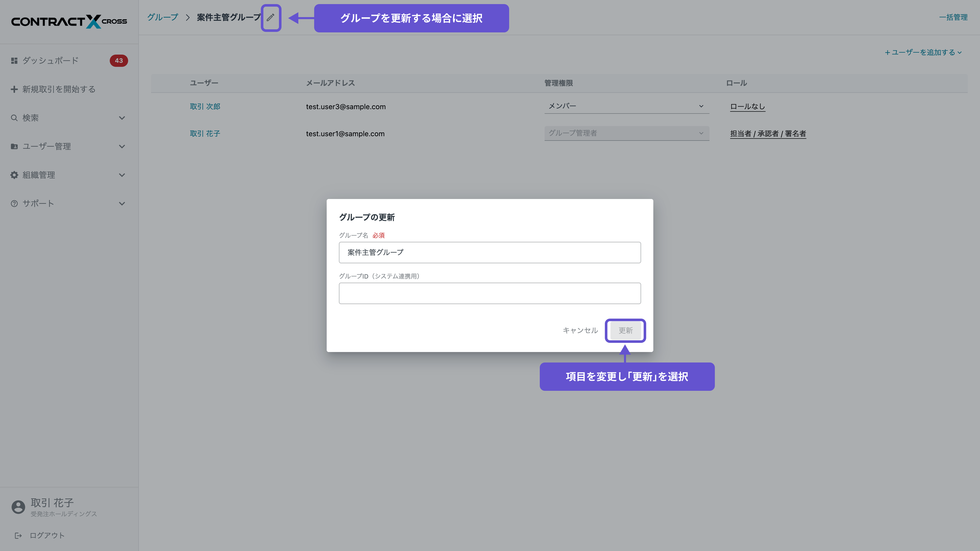Expand the ユーザーを追加する dropdown
This screenshot has width=980, height=551.
point(923,53)
